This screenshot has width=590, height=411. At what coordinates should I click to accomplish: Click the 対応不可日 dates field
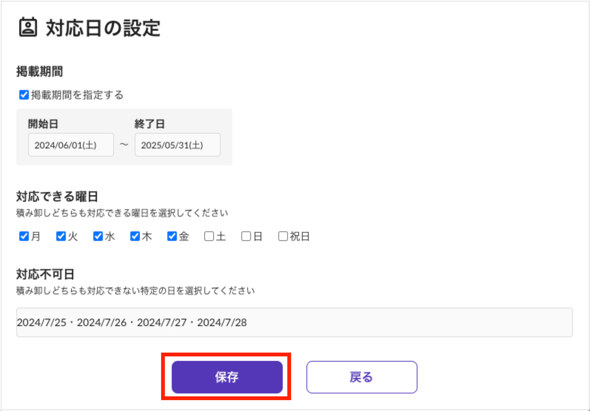point(294,322)
